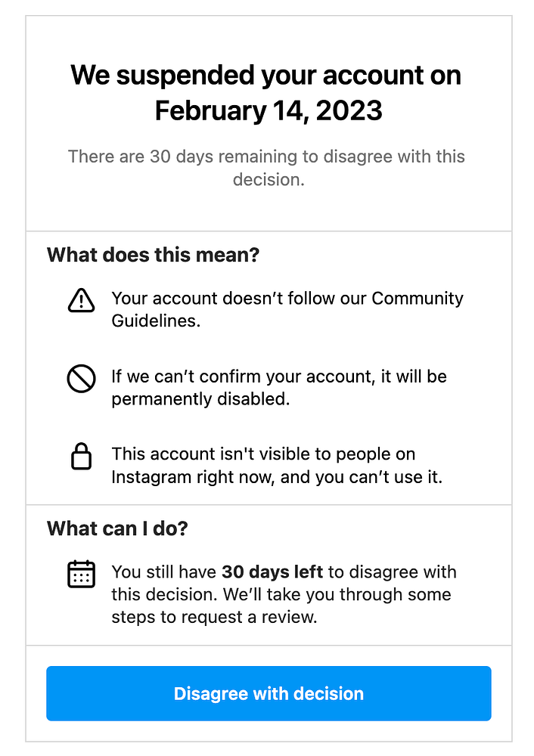Click the "What can I do?" heading
Viewport: 534px width, 756px height.
point(117,528)
